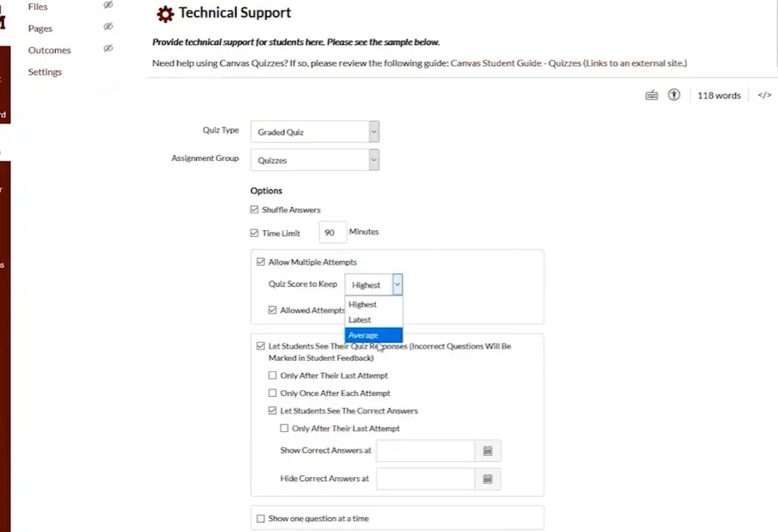Enable Show one question at a time
Screen dimensions: 778x532
point(261,519)
